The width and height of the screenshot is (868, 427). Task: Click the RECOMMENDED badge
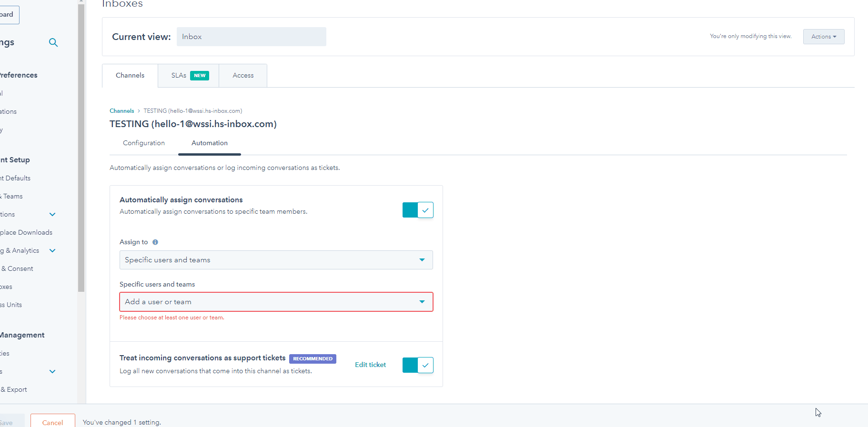(x=313, y=359)
